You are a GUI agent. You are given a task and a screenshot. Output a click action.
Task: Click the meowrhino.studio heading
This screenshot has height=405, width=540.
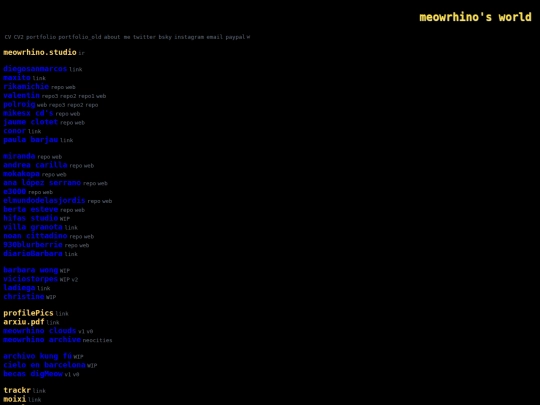coord(40,52)
